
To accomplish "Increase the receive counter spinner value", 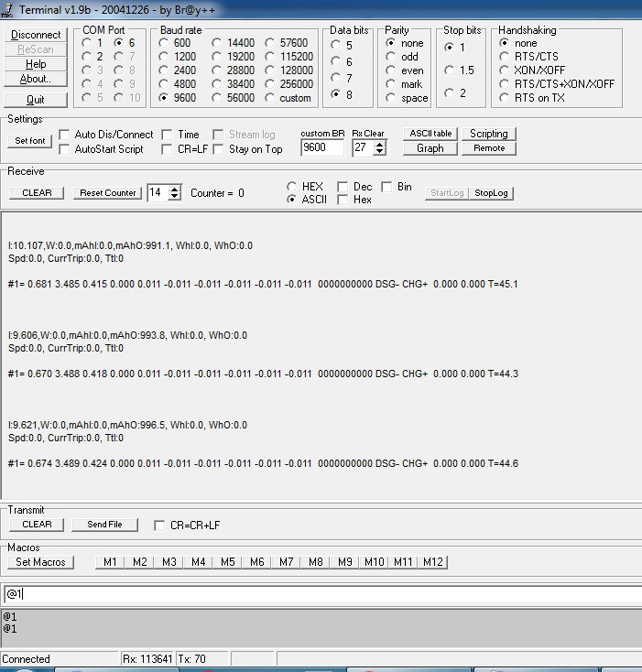I will pos(174,189).
